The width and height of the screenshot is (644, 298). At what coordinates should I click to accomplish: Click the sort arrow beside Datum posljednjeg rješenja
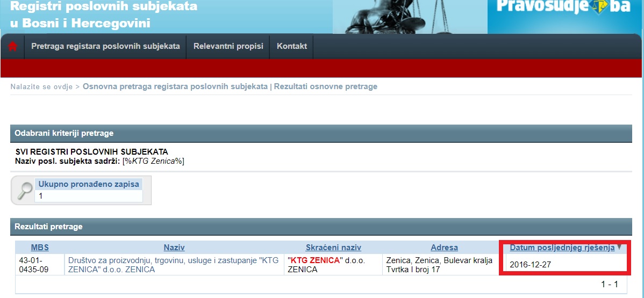pyautogui.click(x=619, y=248)
